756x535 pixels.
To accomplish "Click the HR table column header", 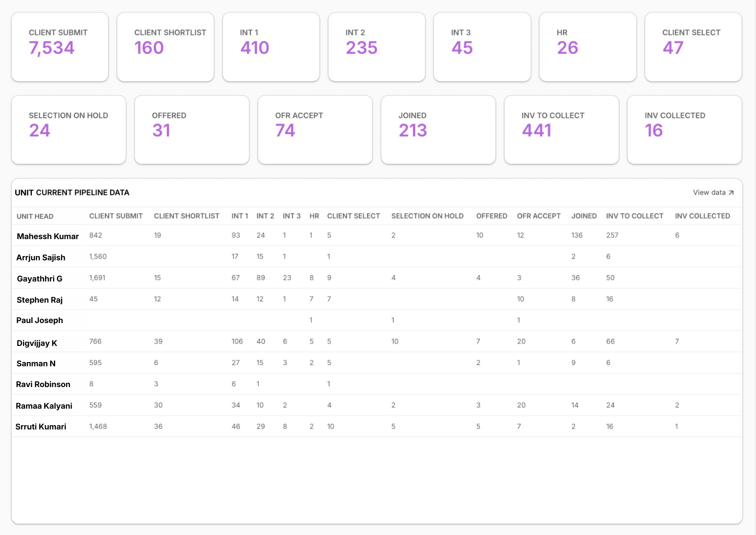I will tap(314, 216).
